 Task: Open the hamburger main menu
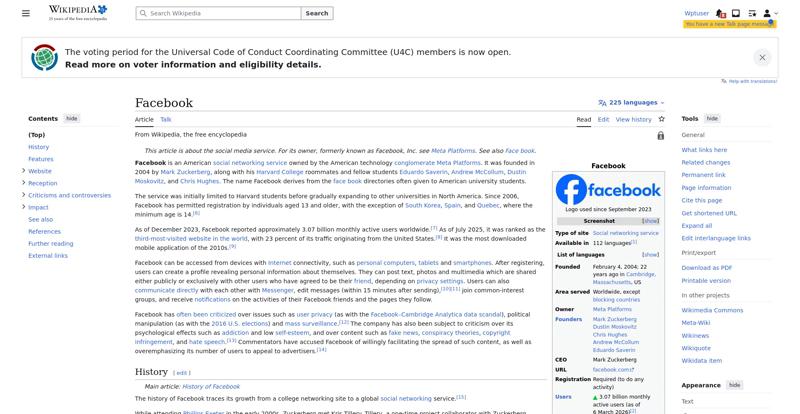point(26,13)
